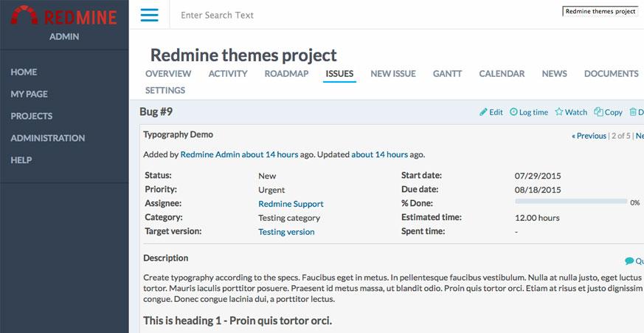Image resolution: width=644 pixels, height=333 pixels.
Task: Click the due date 08/18/2015
Action: 538,190
